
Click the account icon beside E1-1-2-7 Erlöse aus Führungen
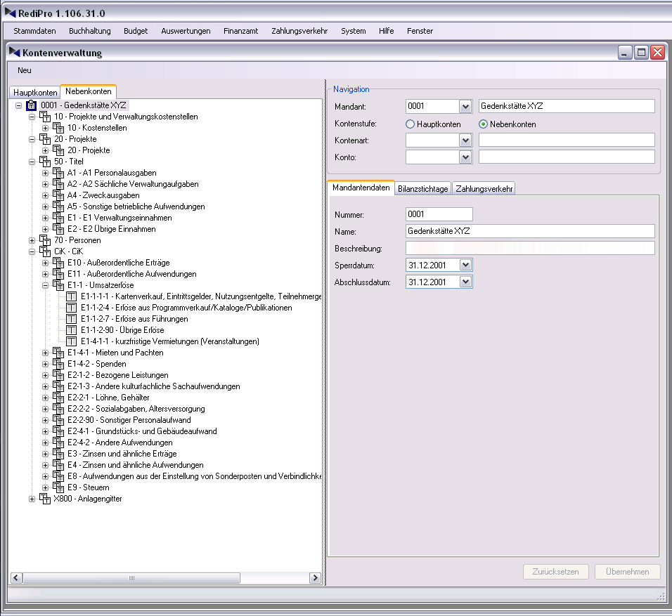coord(72,319)
